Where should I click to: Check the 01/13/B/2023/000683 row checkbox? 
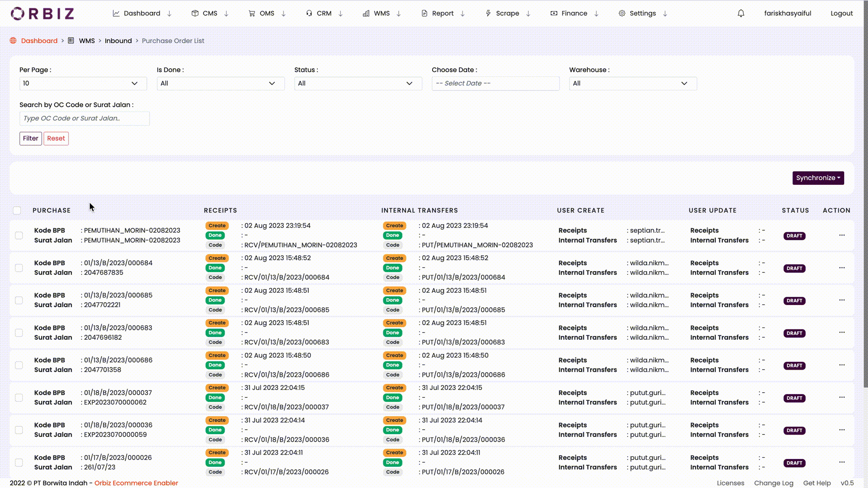pos(19,333)
